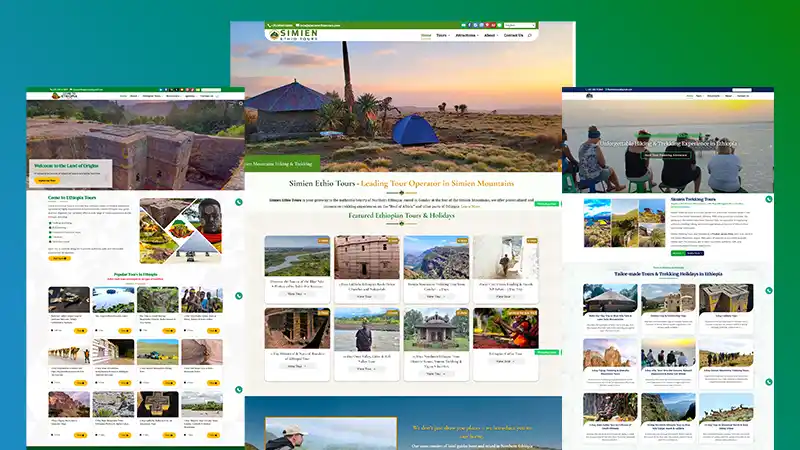The image size is (800, 450).
Task: Click phone icon beside left site third tour row
Action: coord(239,390)
